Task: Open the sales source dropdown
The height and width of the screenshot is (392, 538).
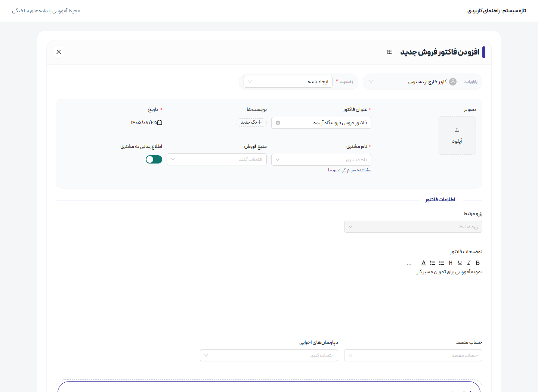Action: point(217,159)
